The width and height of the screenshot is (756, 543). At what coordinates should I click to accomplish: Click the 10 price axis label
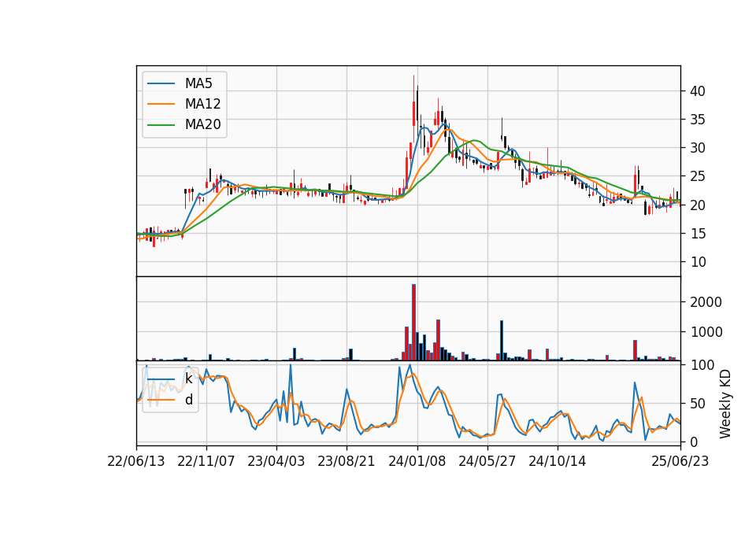[x=697, y=262]
